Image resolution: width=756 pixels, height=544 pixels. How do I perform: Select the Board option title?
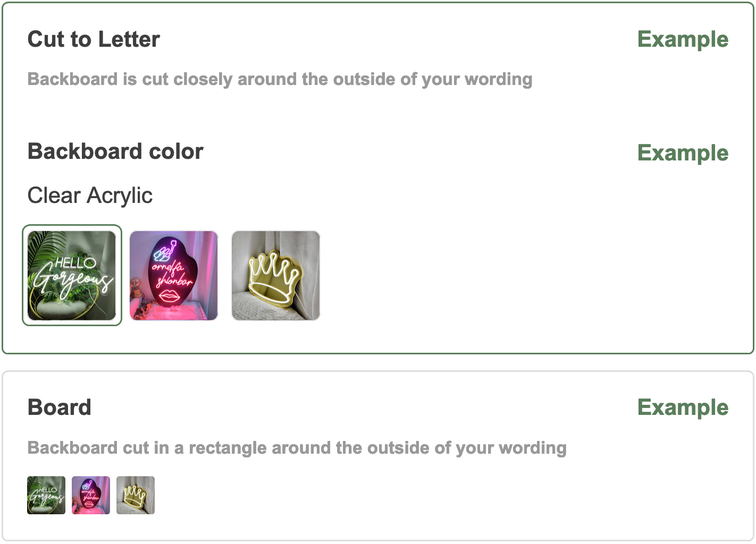click(x=60, y=407)
